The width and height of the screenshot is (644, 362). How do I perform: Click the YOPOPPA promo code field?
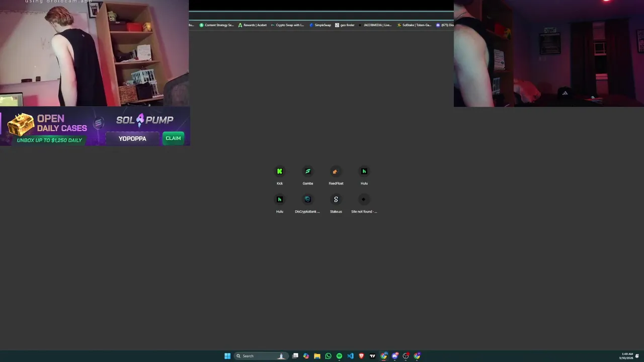(133, 138)
